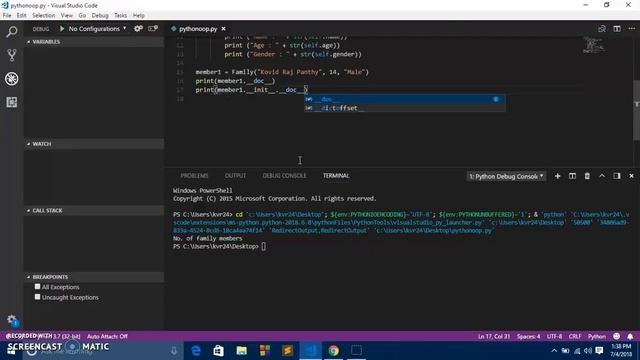Open the Tasks menu
The height and width of the screenshot is (360, 640).
click(120, 15)
